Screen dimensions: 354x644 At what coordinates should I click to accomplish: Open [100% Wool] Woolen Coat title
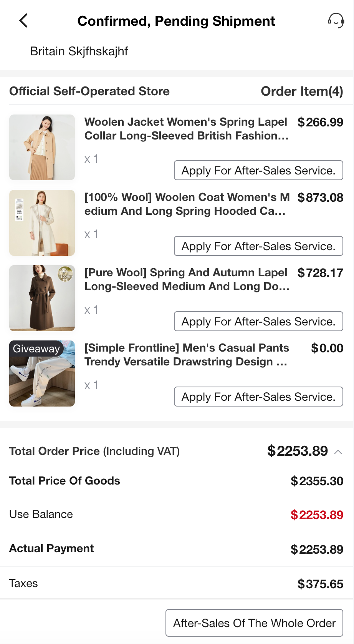pyautogui.click(x=186, y=204)
